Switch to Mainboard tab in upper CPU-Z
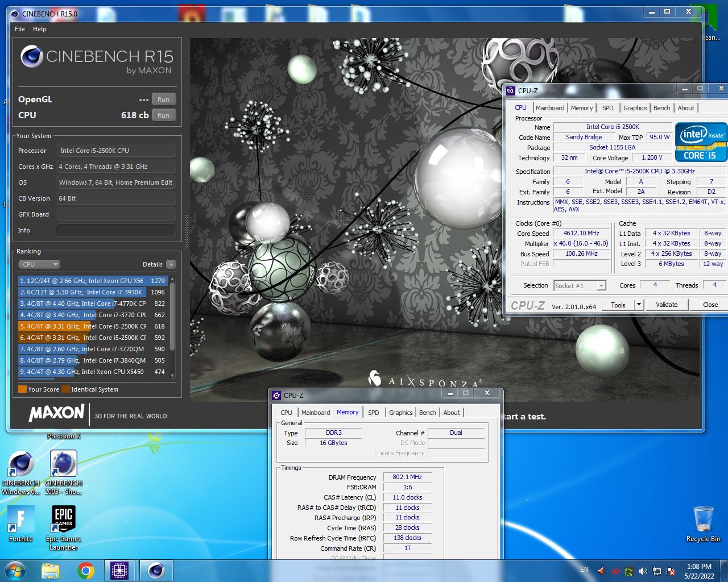 coord(550,108)
